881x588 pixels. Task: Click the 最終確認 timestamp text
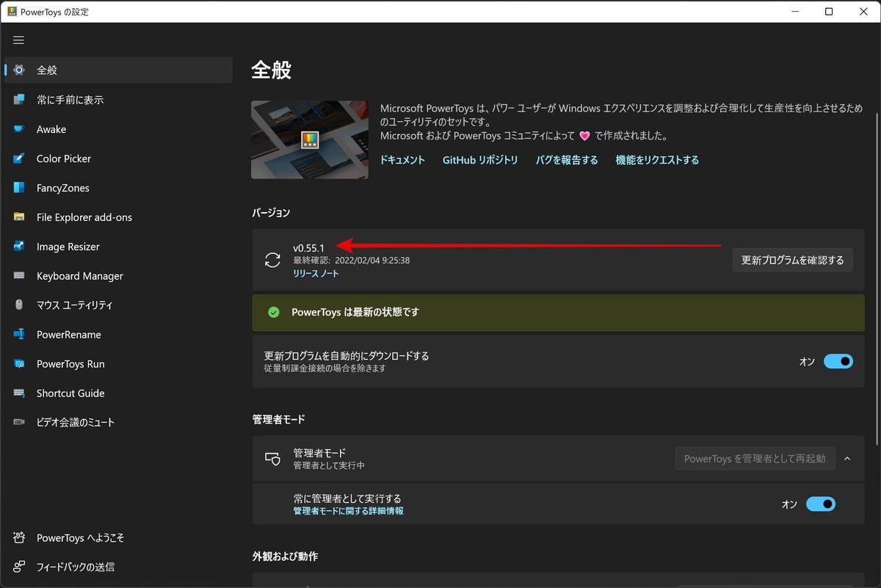(x=352, y=260)
